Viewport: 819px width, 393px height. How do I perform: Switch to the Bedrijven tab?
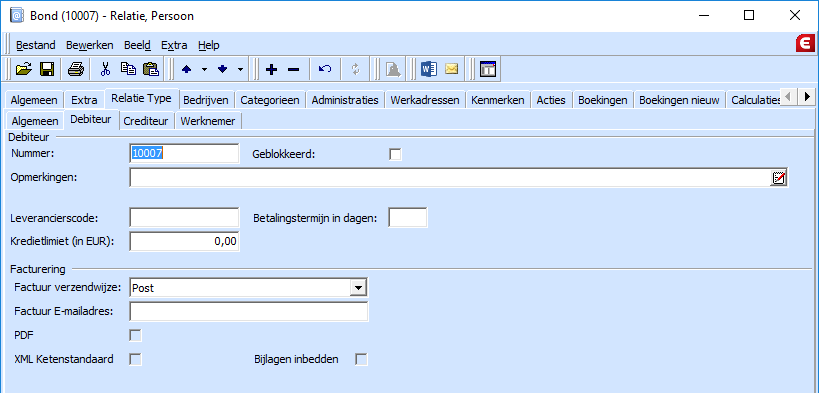(x=206, y=100)
